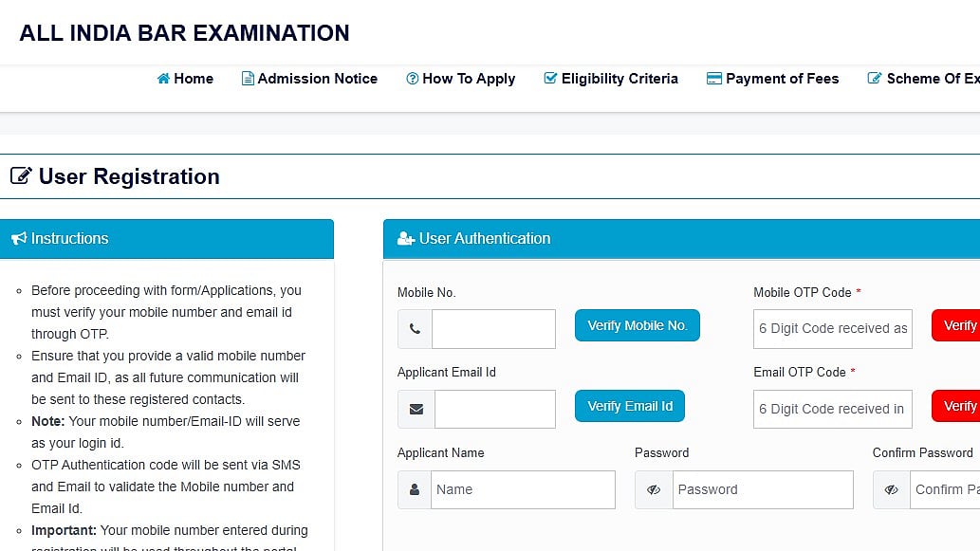Toggle Confirm Password visibility eye icon

(891, 490)
